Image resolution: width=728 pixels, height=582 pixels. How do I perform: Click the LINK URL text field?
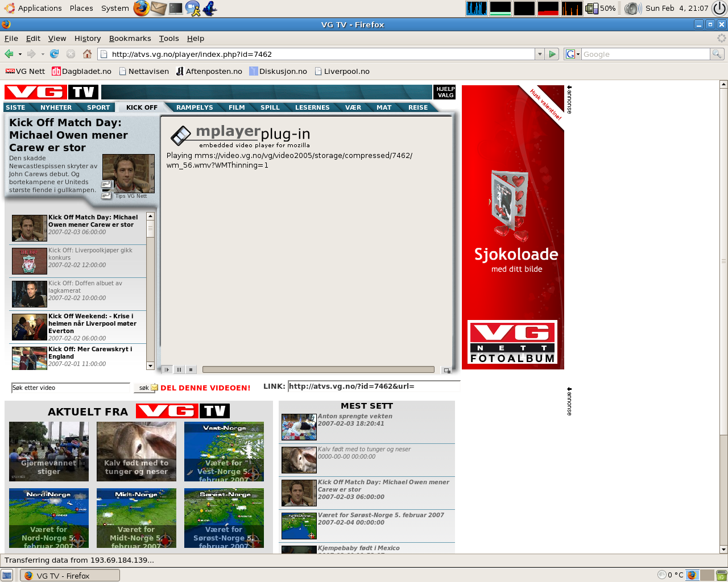coord(373,386)
